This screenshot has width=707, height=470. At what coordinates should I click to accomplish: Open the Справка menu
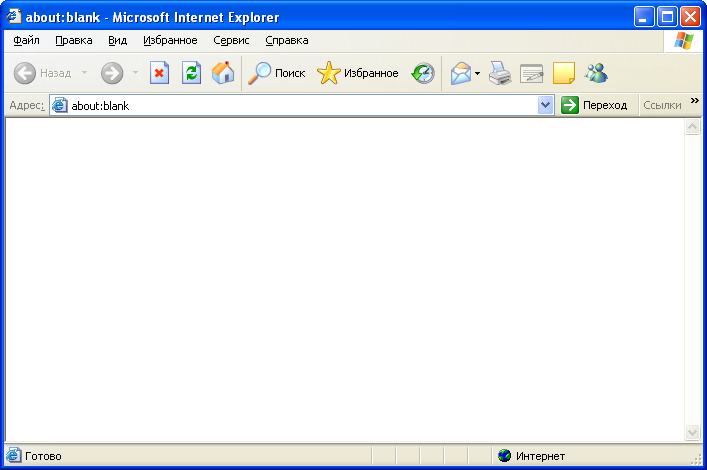click(x=287, y=41)
